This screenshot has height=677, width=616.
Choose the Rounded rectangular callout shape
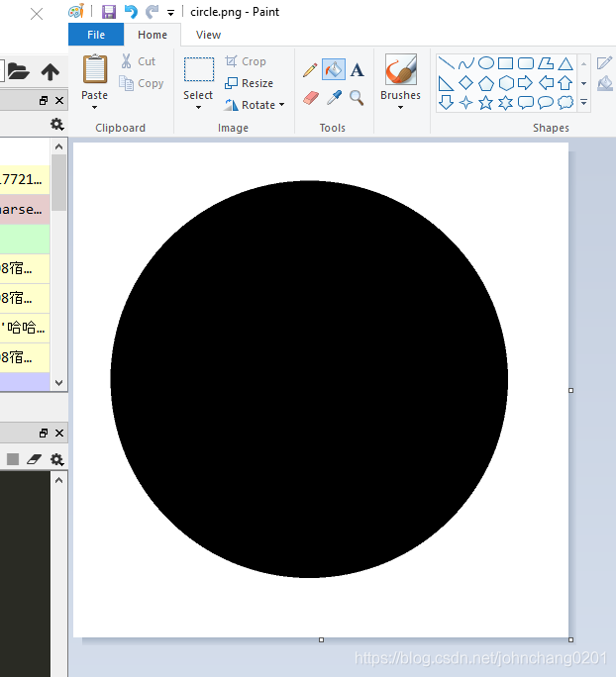pos(526,103)
